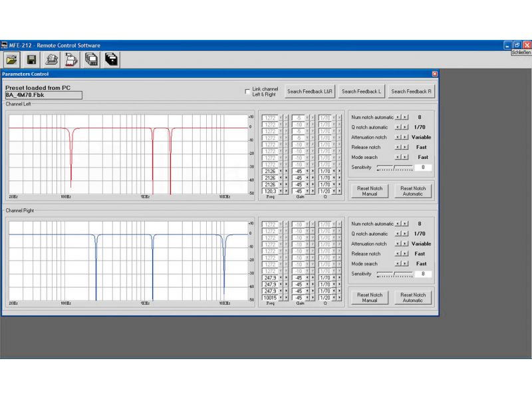Screen dimensions: 532x399
Task: Increase Num notch automatic for Channel Left
Action: [x=406, y=117]
